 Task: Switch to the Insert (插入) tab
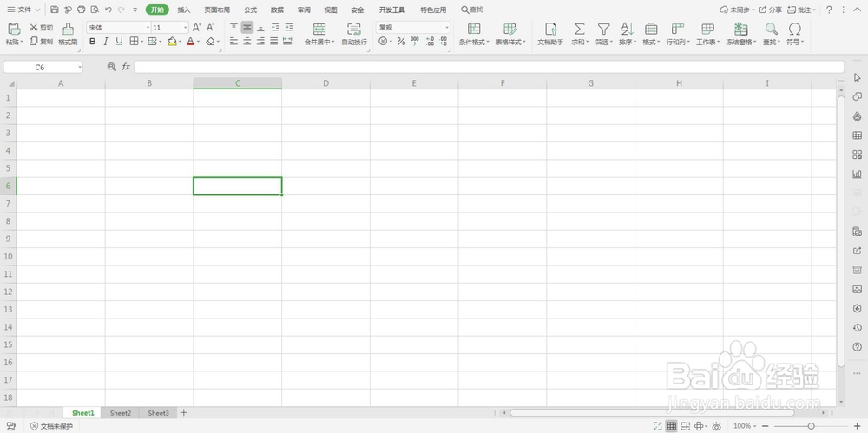tap(184, 10)
